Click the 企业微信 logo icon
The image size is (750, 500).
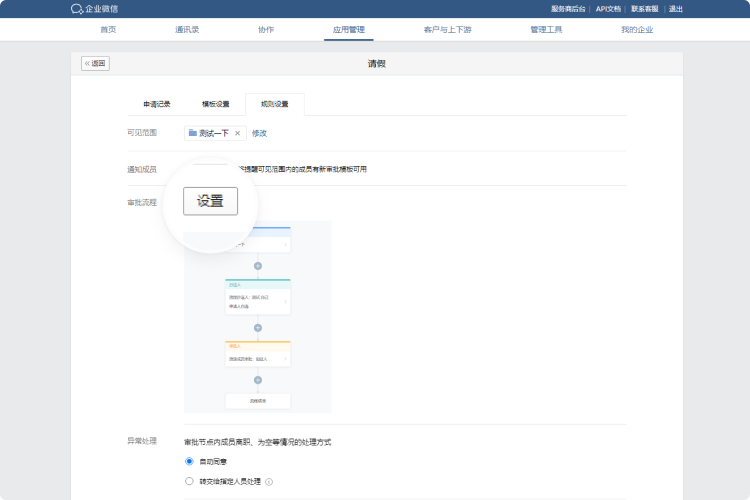77,9
